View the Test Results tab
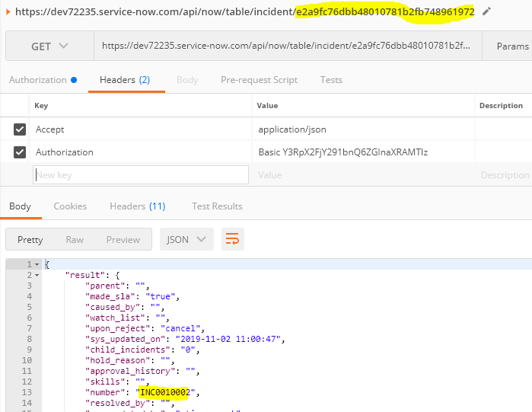Viewport: 532px width, 412px height. [217, 206]
